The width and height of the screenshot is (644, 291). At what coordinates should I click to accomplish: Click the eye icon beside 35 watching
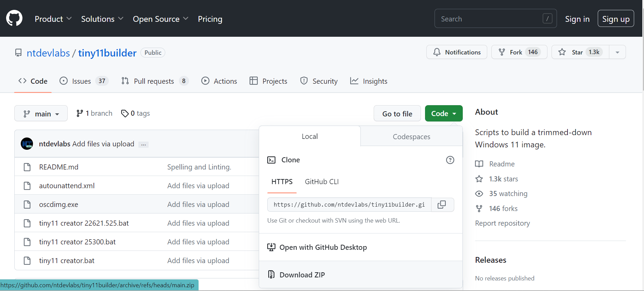coord(479,194)
